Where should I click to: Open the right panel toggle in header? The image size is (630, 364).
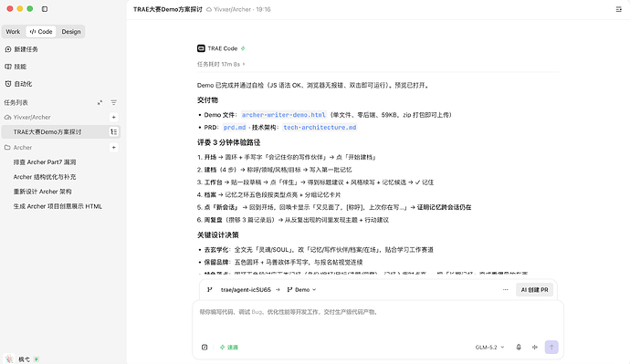click(619, 9)
